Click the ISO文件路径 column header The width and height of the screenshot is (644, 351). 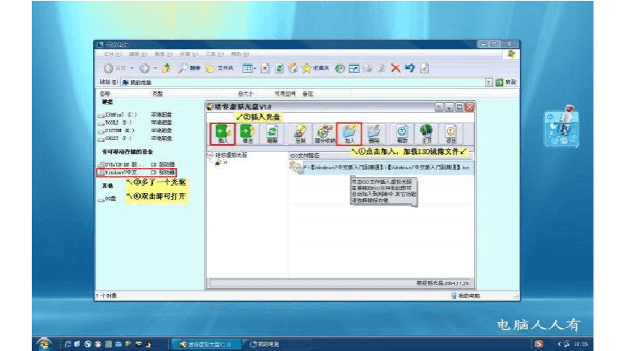[304, 156]
